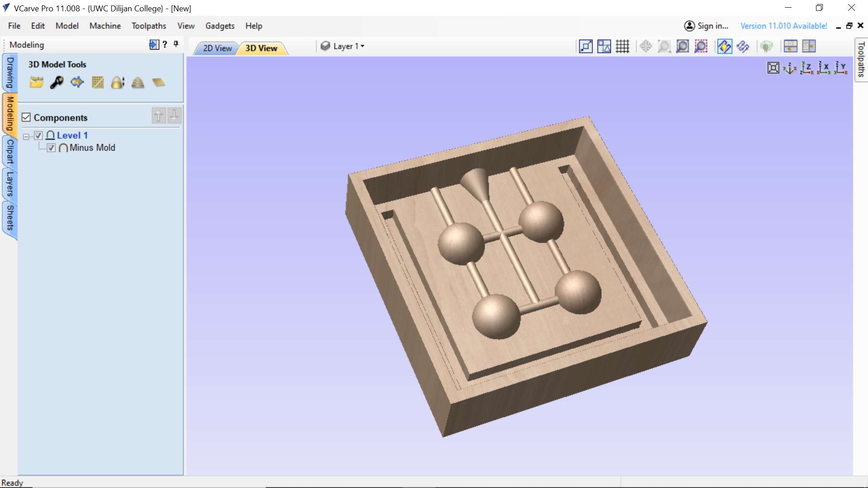This screenshot has height=488, width=868.
Task: Hide the Minus Mold component
Action: [x=51, y=148]
